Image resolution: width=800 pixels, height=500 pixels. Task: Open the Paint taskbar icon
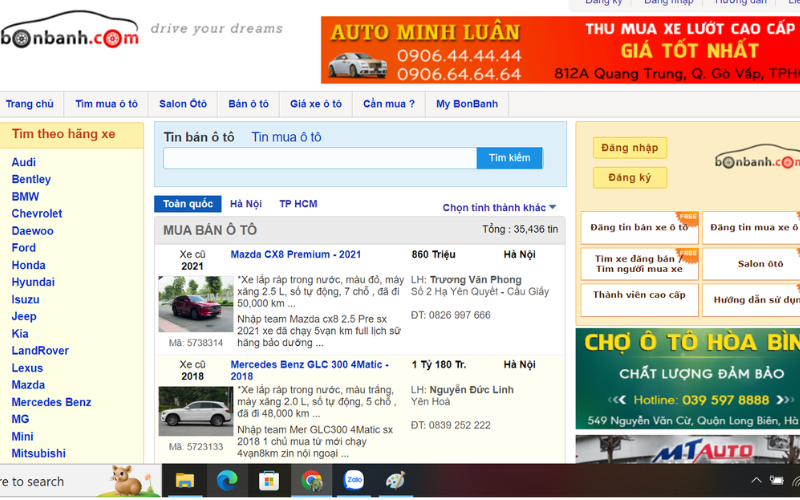[x=395, y=481]
